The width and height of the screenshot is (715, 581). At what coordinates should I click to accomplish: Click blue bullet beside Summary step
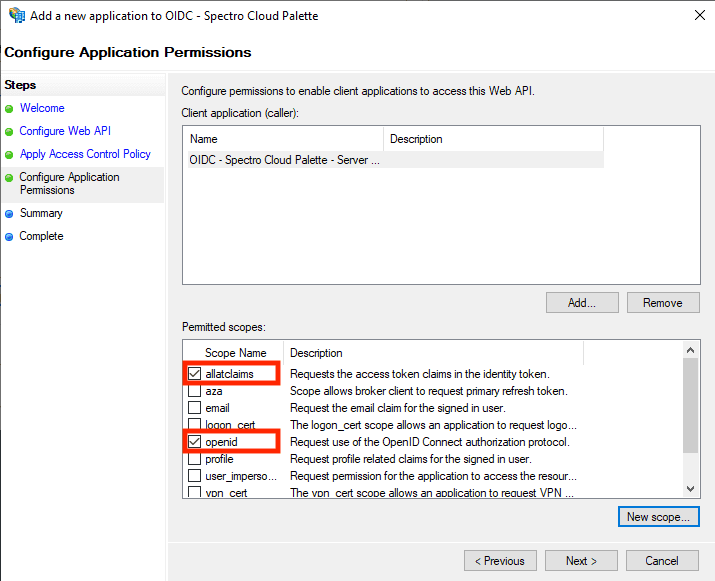(9, 213)
